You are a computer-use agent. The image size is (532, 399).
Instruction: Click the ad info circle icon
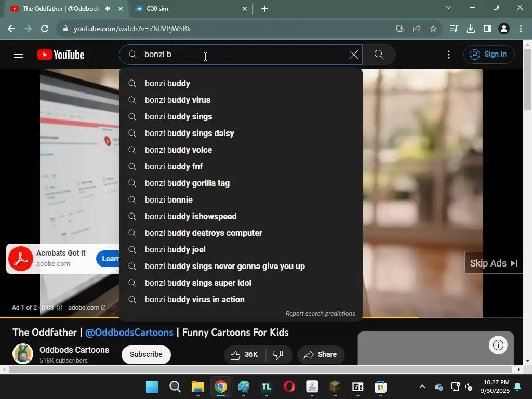tap(59, 308)
